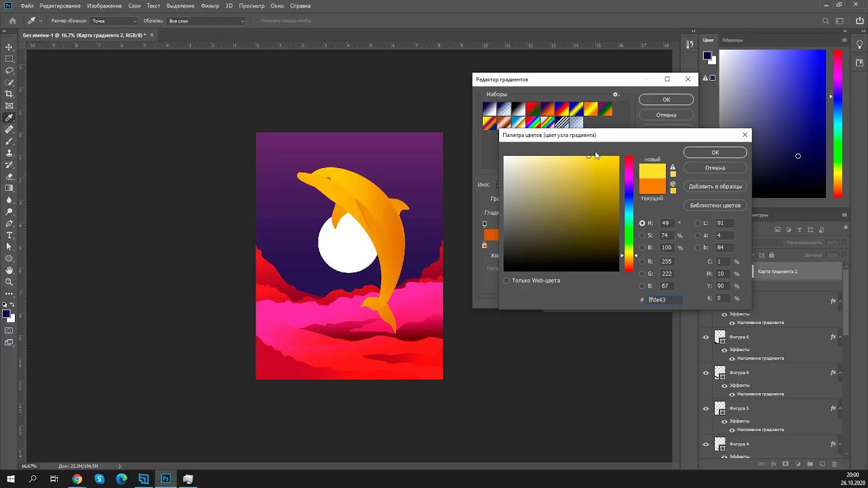
Task: Hide the Фигура 6 layer
Action: tap(706, 337)
